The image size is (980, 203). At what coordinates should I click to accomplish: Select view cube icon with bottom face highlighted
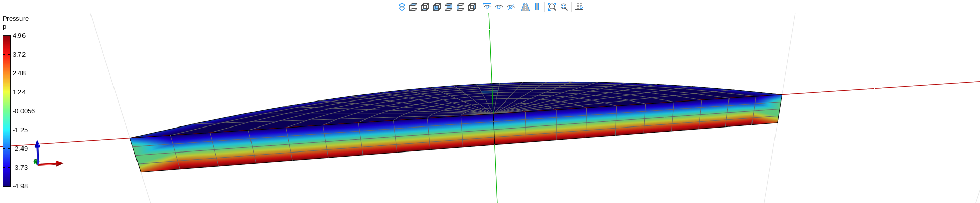(425, 7)
